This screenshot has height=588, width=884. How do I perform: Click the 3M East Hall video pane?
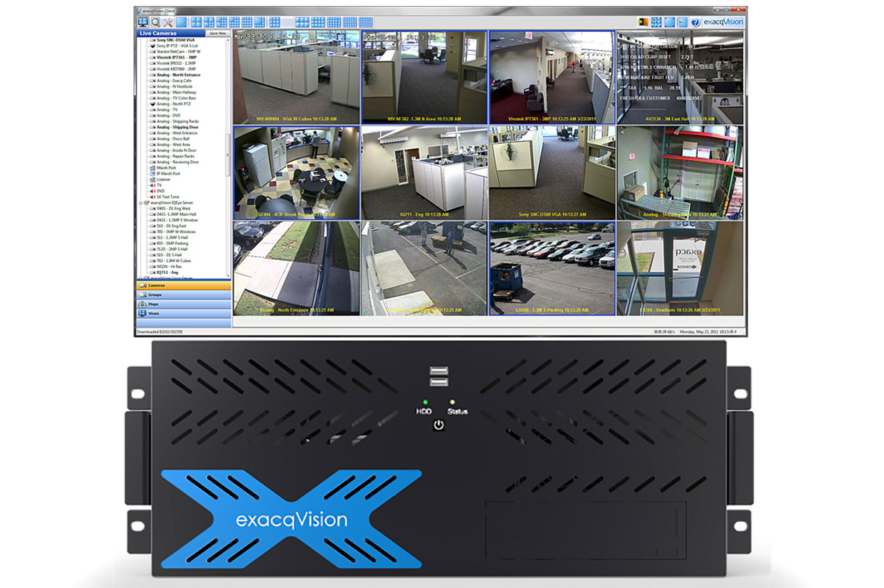click(x=680, y=77)
